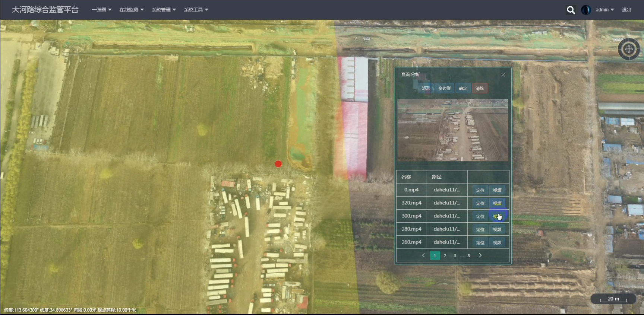Click 定位 for 0.mp4

point(480,190)
